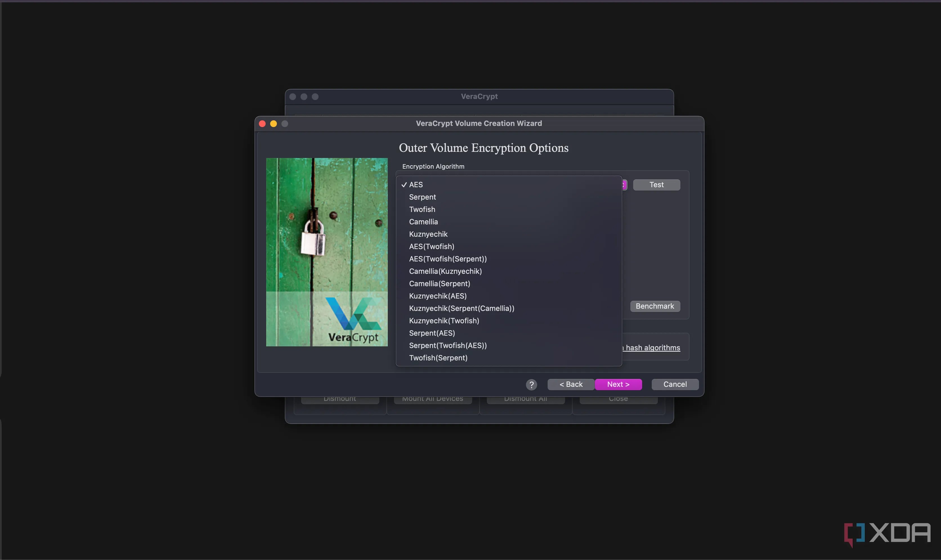The image size is (941, 560).
Task: Cancel the volume creation wizard
Action: [x=675, y=384]
